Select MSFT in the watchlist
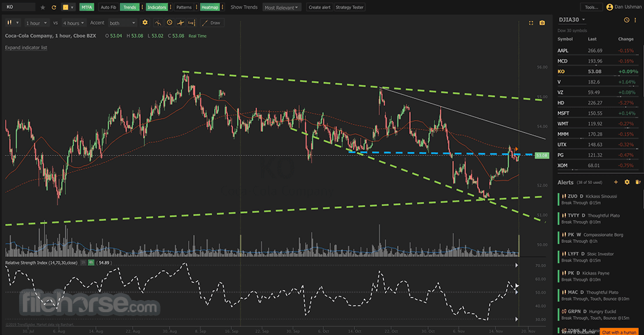This screenshot has width=644, height=335. [598, 113]
